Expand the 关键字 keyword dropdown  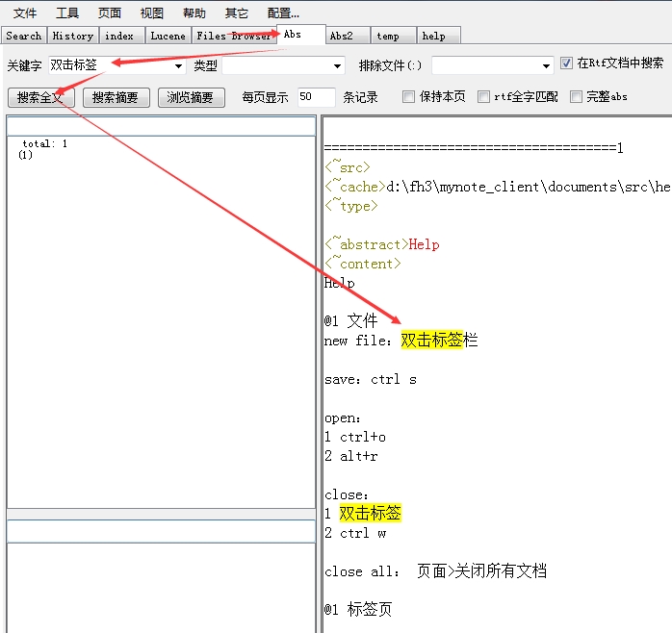pyautogui.click(x=178, y=65)
